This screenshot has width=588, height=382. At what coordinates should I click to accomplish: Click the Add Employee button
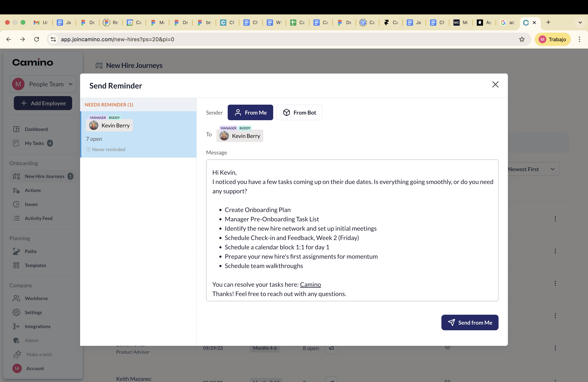click(43, 103)
